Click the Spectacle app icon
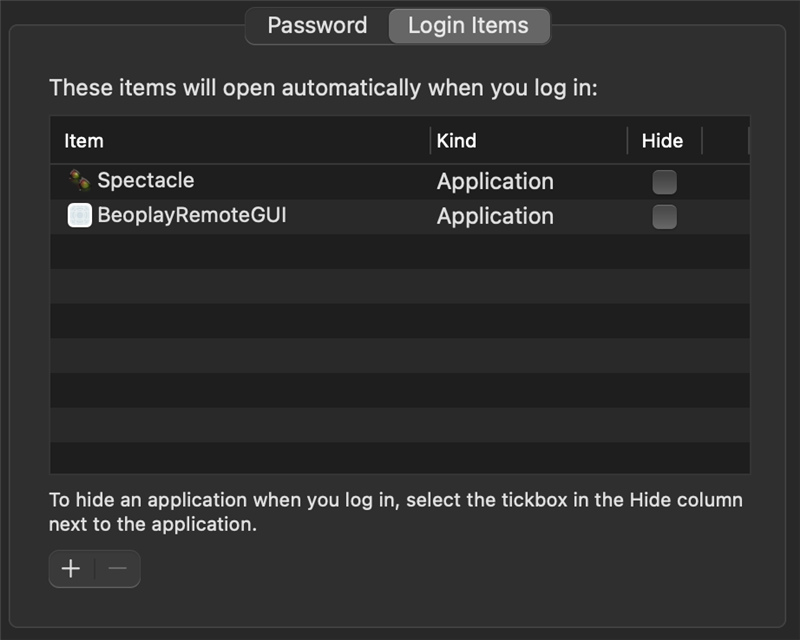 (x=79, y=181)
